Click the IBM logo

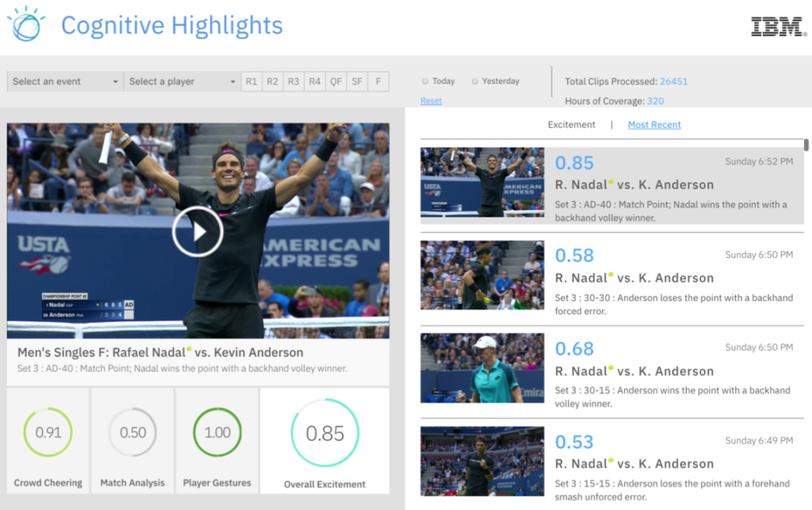pos(779,26)
